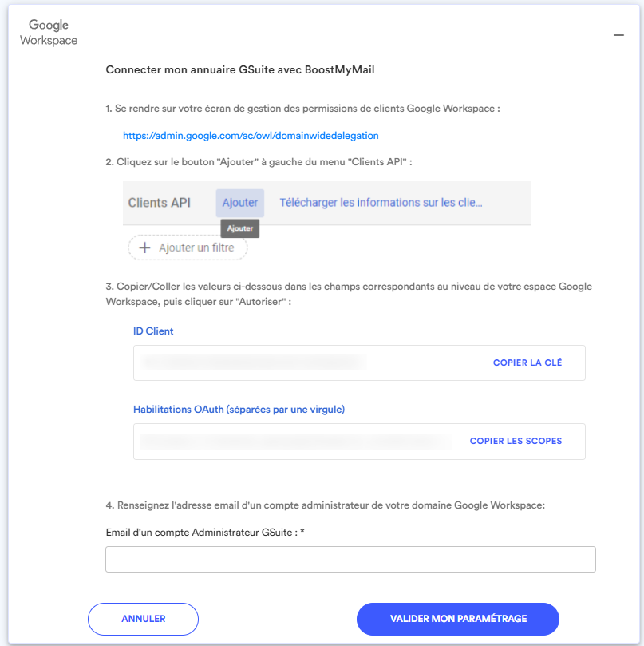The image size is (644, 646).
Task: Select the blurred OAuth scopes value field
Action: [292, 441]
